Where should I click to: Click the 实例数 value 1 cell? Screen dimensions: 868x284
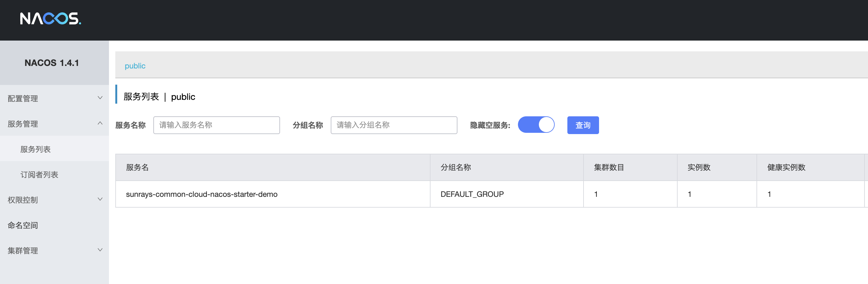pyautogui.click(x=717, y=194)
